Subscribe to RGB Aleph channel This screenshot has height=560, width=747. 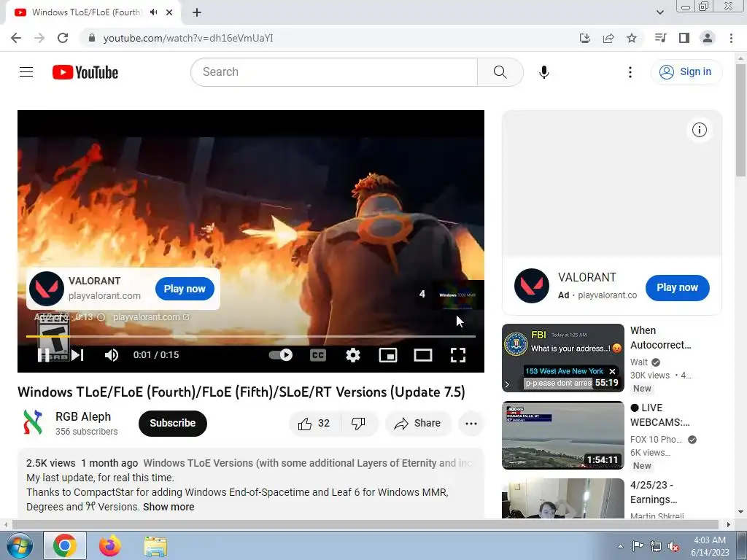coord(172,423)
